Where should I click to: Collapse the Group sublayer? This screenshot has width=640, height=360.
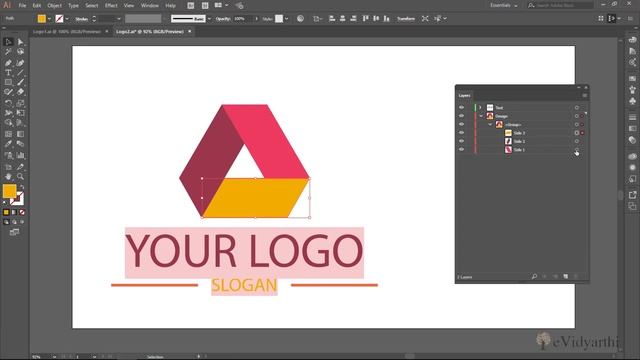(x=490, y=124)
